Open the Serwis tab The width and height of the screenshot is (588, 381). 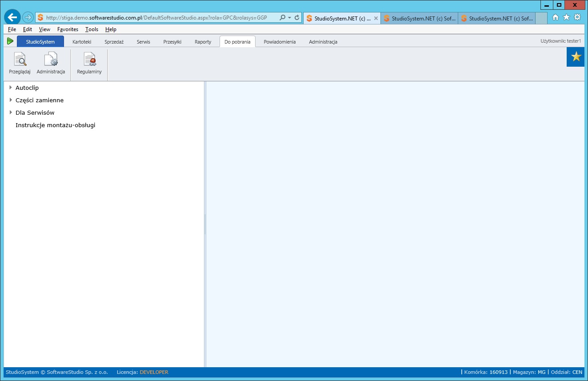(144, 42)
